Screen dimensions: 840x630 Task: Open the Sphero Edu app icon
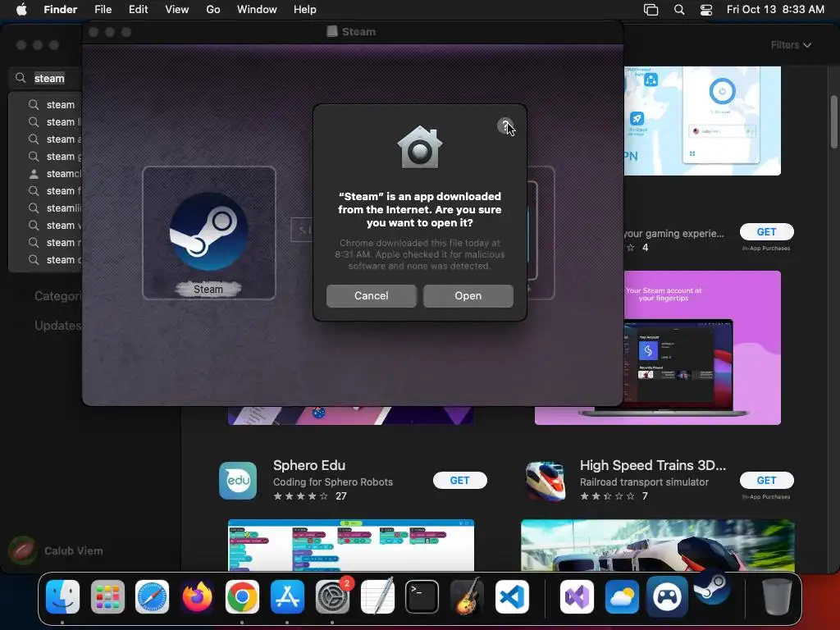click(x=238, y=481)
